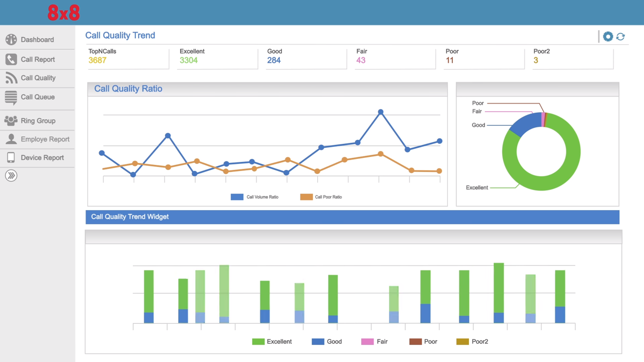Toggle Poor2 legend swatch in bar chart
The image size is (644, 362).
[x=462, y=342]
